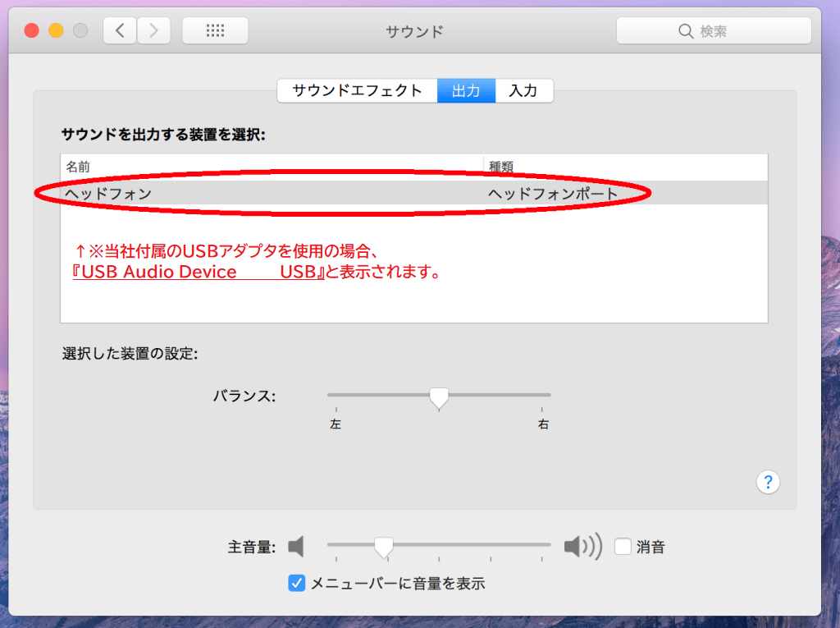Enable the 消音 mute checkbox
This screenshot has height=628, width=840.
pyautogui.click(x=623, y=547)
